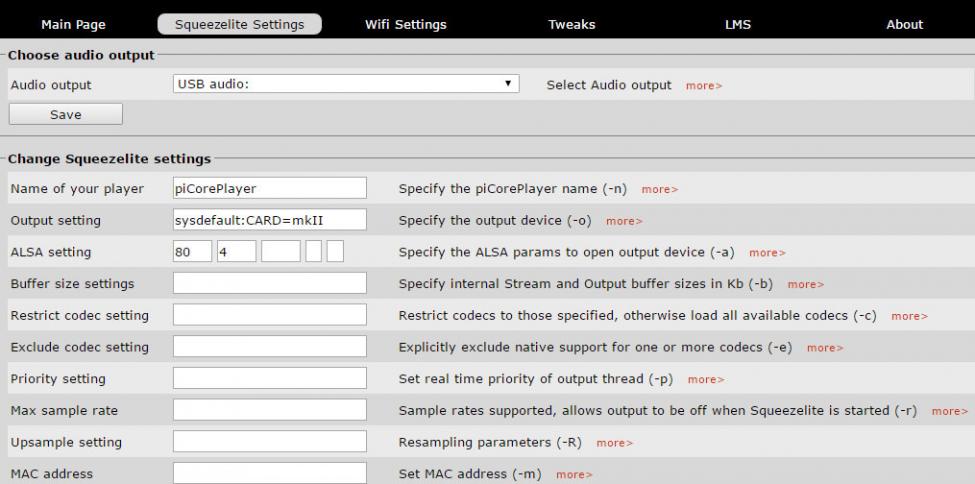
Task: Focus the Upsample setting text box
Action: click(270, 442)
